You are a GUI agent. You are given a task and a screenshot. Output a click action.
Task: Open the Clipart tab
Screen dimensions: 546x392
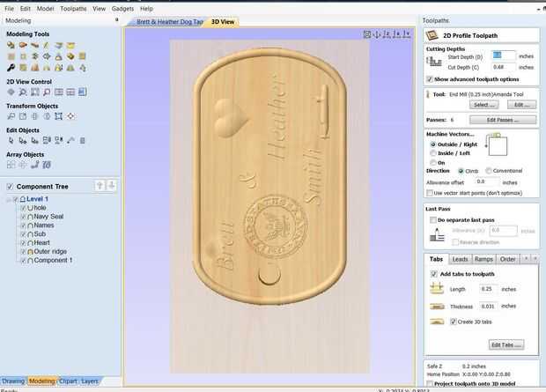click(68, 381)
